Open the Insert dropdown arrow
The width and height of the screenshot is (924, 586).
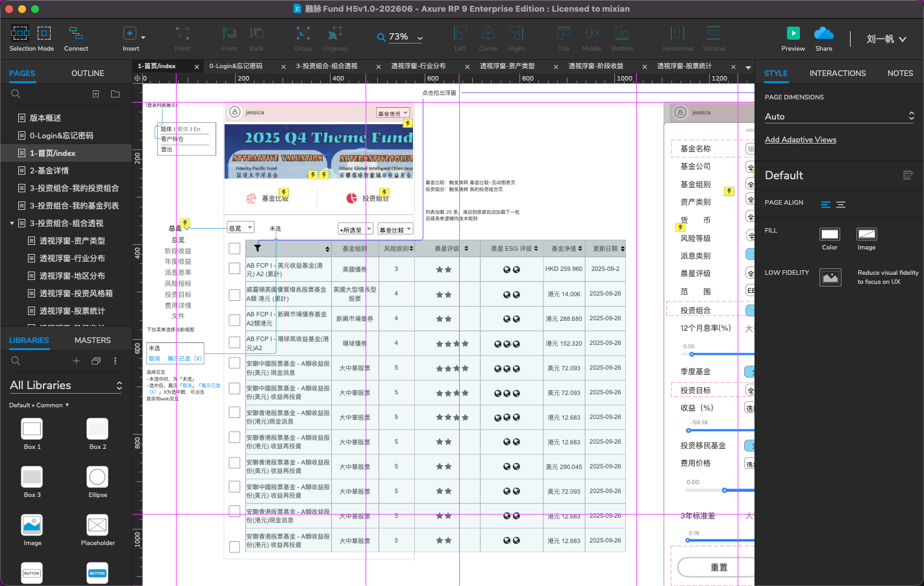coord(143,37)
